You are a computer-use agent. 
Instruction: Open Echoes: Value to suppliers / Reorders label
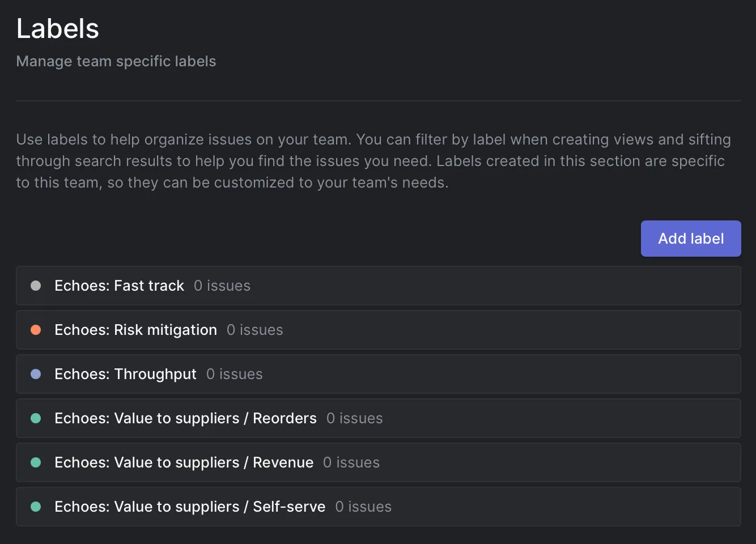(x=379, y=418)
